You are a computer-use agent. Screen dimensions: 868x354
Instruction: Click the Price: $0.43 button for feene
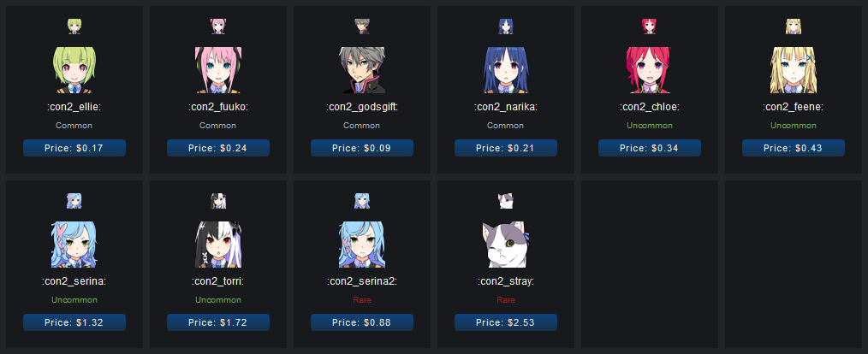click(x=794, y=148)
